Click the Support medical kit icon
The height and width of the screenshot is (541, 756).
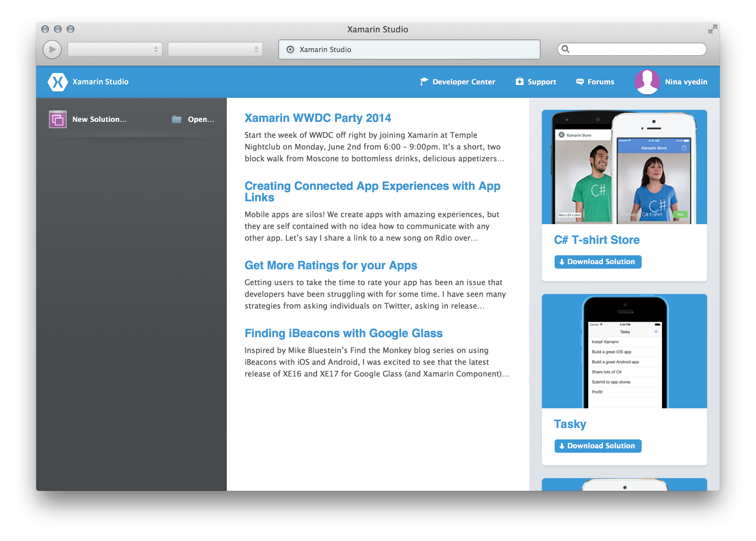coord(519,82)
